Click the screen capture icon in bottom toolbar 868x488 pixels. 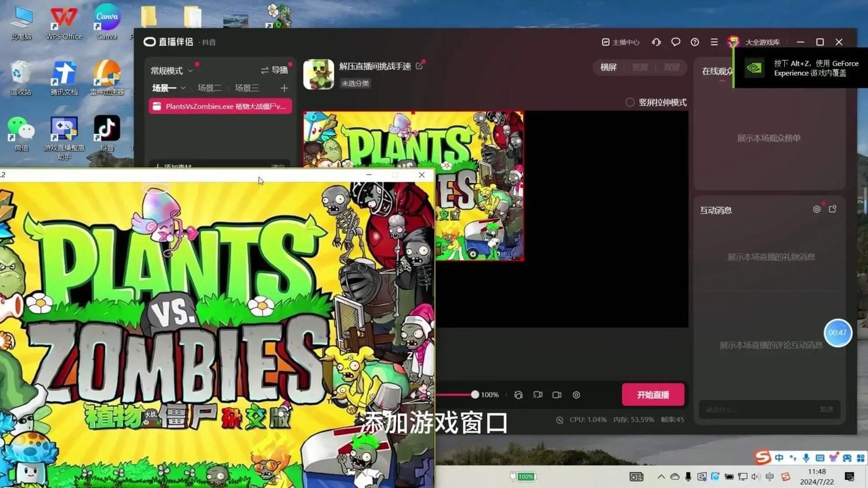point(538,395)
